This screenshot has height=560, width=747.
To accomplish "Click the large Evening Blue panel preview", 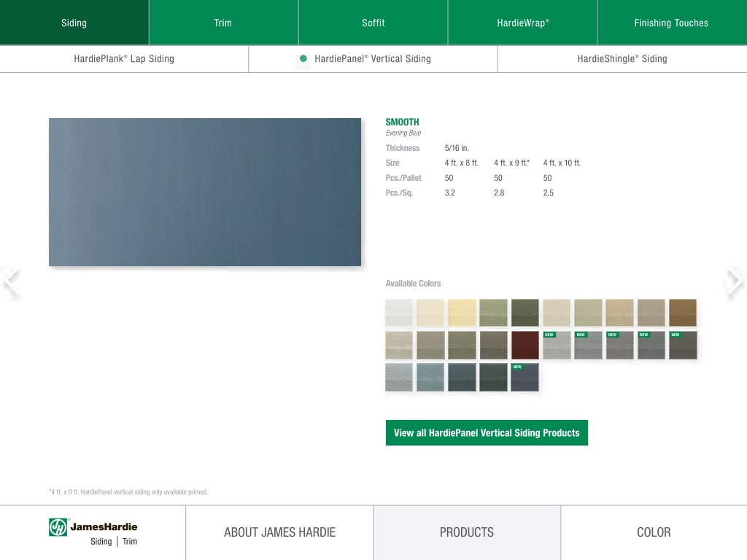I will [205, 192].
